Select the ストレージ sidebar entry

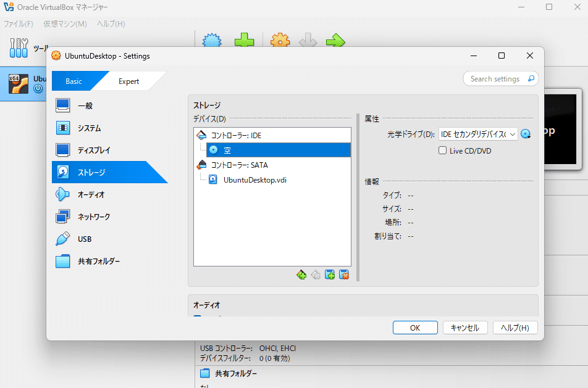click(x=110, y=172)
